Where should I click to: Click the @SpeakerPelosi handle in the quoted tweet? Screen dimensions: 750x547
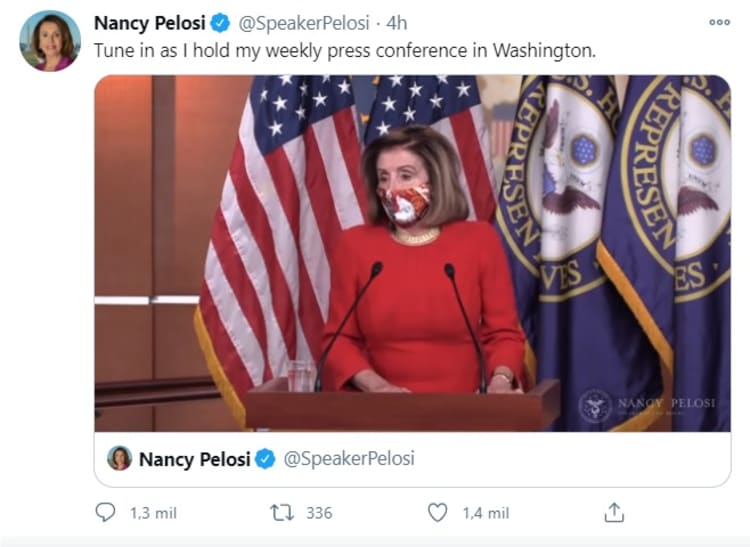tap(349, 459)
